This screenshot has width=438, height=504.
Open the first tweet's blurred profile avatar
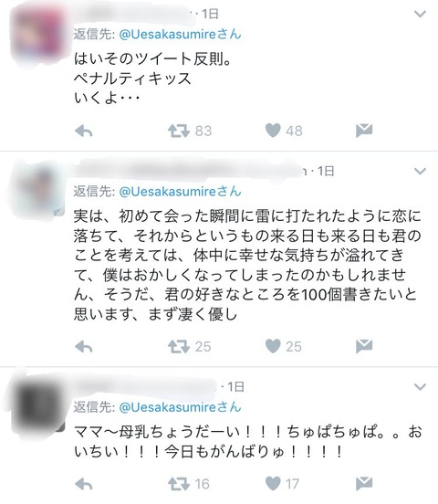(x=36, y=36)
